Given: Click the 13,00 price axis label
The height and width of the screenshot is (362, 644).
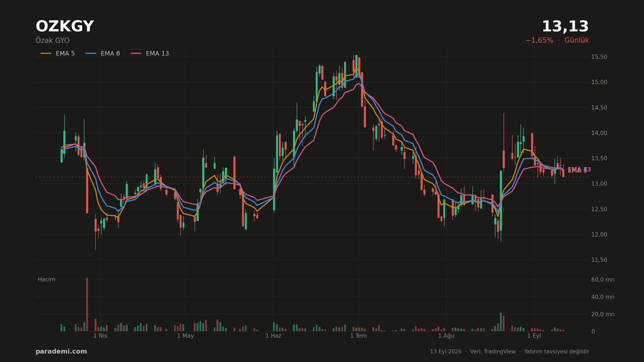Looking at the screenshot, I should 599,183.
